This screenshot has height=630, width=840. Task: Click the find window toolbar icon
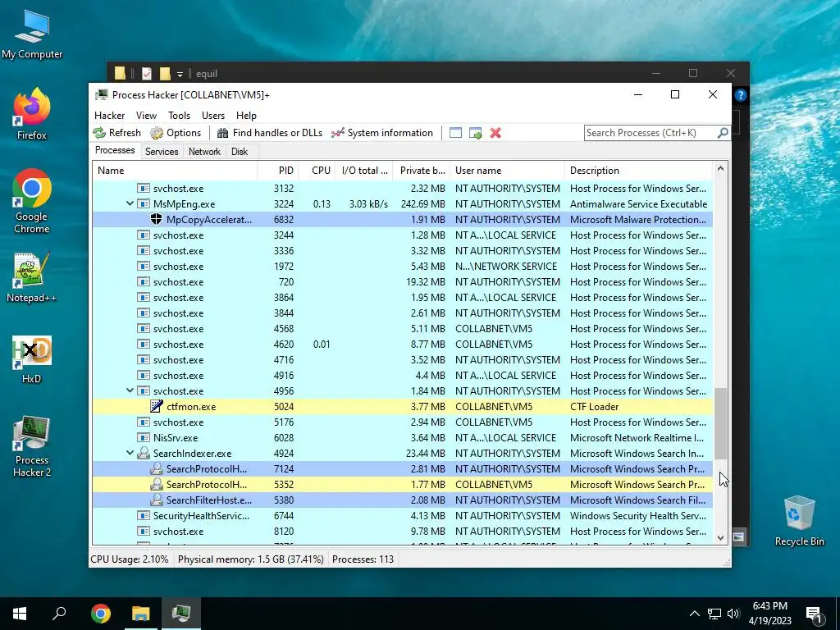[x=455, y=133]
